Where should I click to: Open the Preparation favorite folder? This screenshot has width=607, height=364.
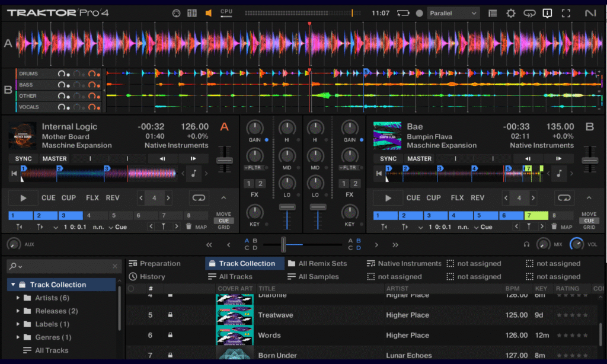coord(159,263)
